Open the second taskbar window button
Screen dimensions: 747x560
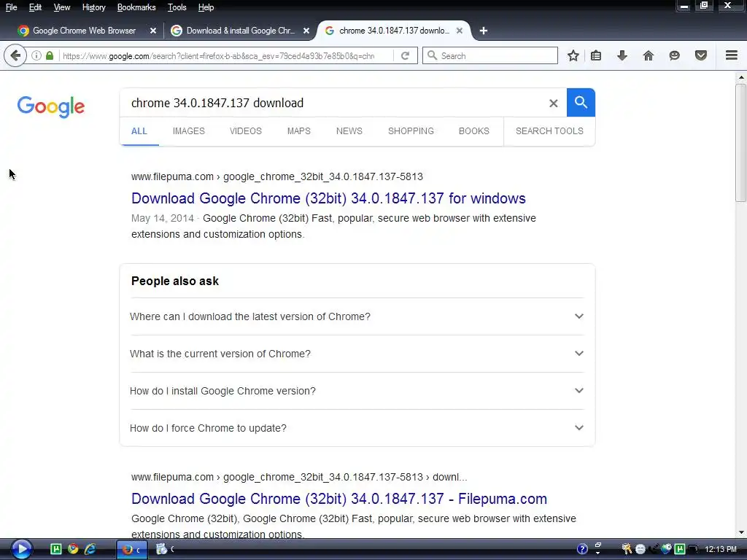pyautogui.click(x=166, y=550)
